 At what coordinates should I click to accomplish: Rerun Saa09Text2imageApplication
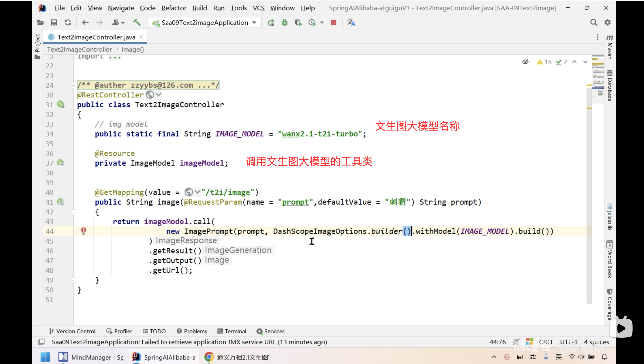point(271,23)
